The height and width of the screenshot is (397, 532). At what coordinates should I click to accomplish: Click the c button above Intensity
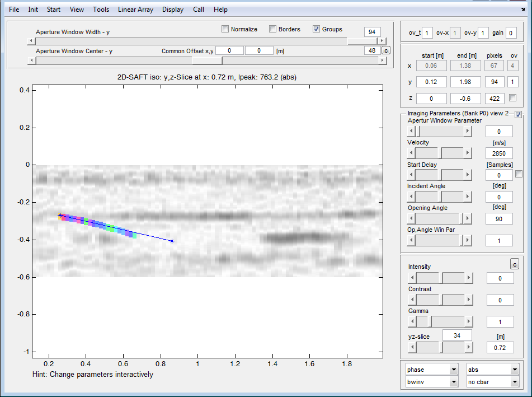tap(515, 264)
